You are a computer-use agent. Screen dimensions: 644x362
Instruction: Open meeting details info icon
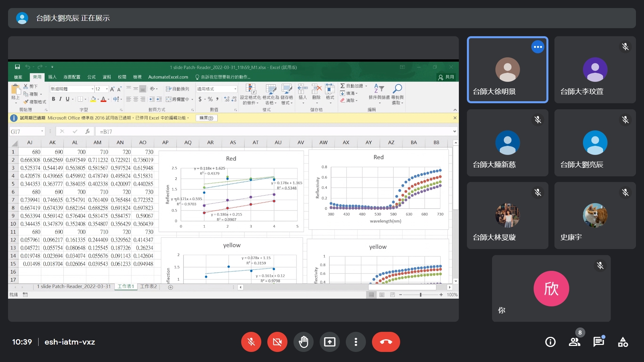coord(550,342)
